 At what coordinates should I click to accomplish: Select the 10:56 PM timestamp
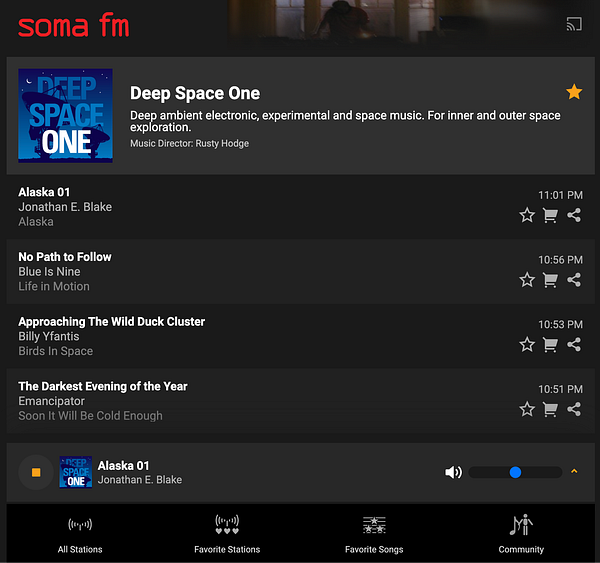coord(560,260)
